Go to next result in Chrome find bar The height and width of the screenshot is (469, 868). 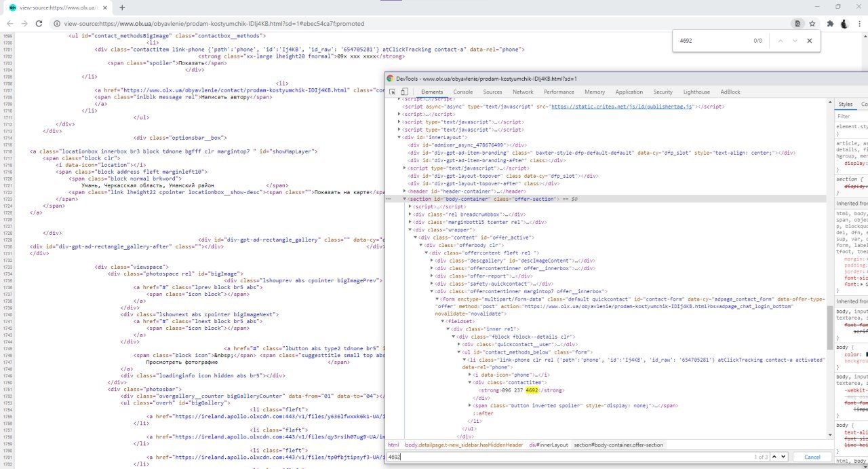[x=795, y=41]
